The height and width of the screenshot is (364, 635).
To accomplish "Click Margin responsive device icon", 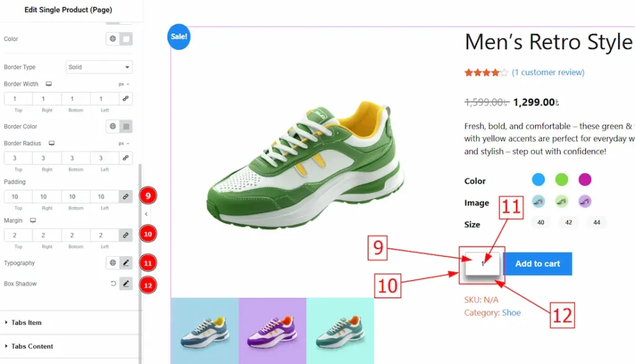I will [x=33, y=220].
